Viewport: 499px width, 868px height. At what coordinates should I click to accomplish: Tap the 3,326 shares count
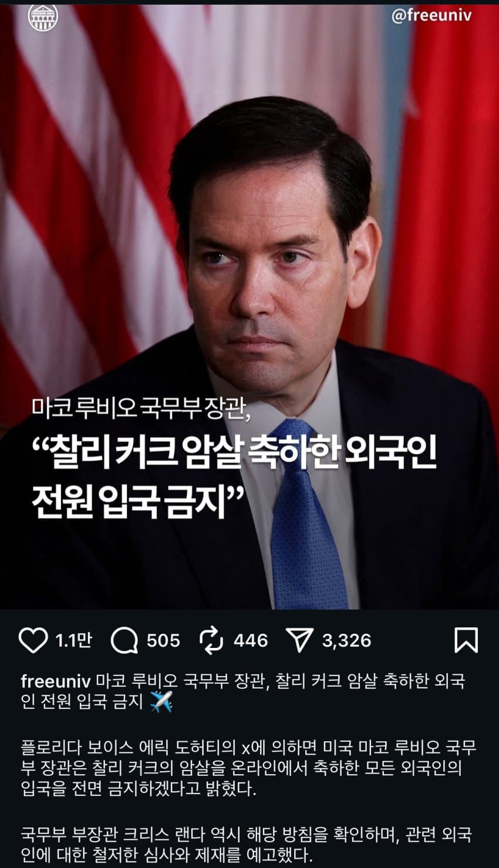coord(346,640)
